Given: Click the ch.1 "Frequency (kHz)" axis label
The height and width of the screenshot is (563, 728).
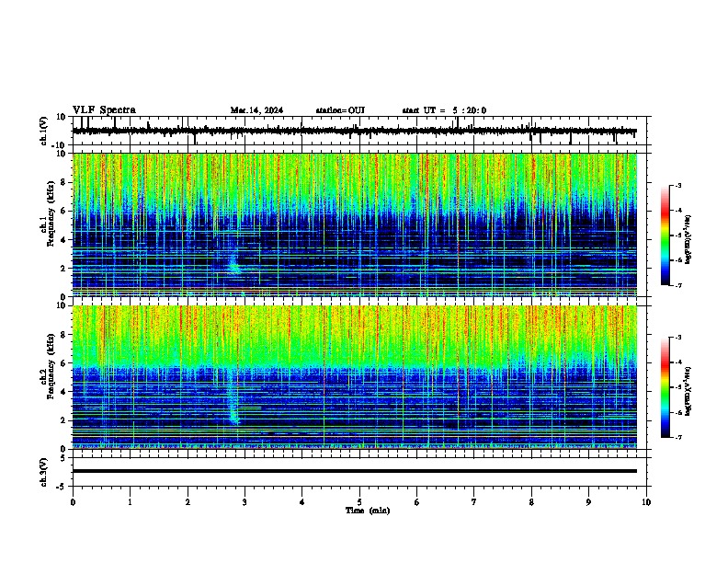Looking at the screenshot, I should pos(51,213).
